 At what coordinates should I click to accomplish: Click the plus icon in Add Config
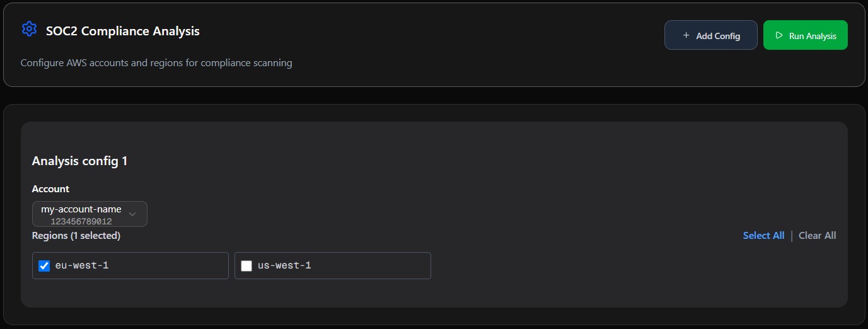pos(686,36)
